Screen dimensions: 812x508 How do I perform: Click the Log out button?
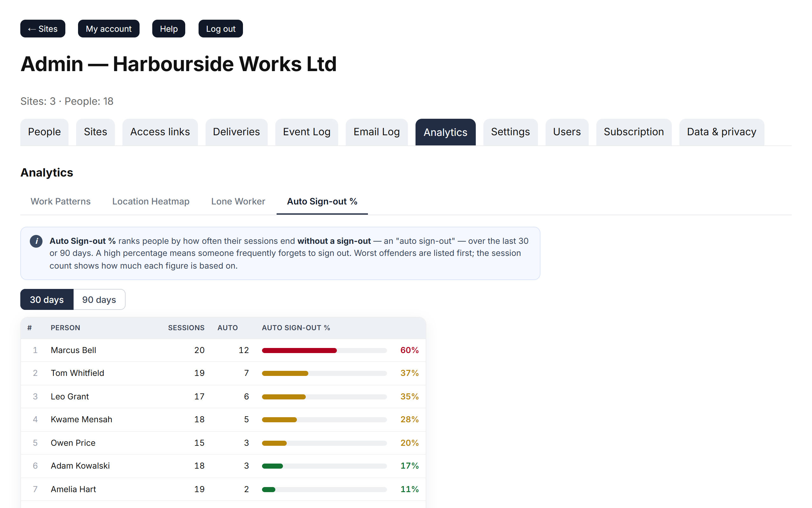[x=220, y=29]
